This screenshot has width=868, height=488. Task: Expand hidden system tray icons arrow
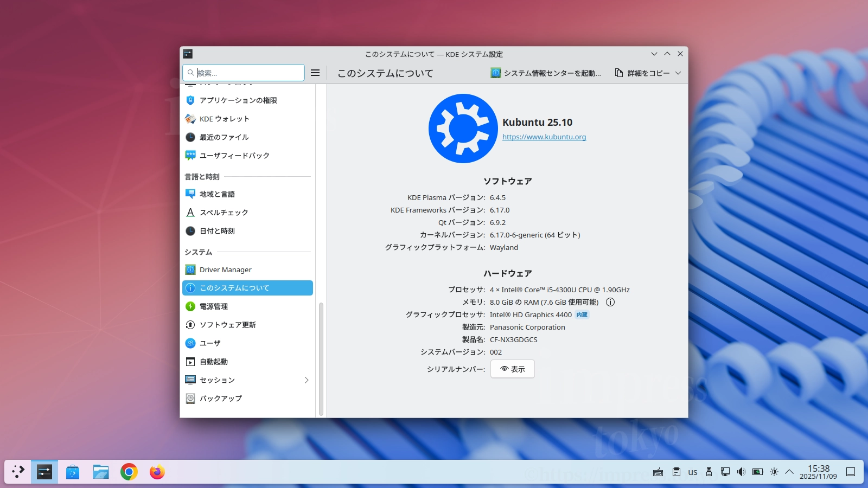[789, 472]
